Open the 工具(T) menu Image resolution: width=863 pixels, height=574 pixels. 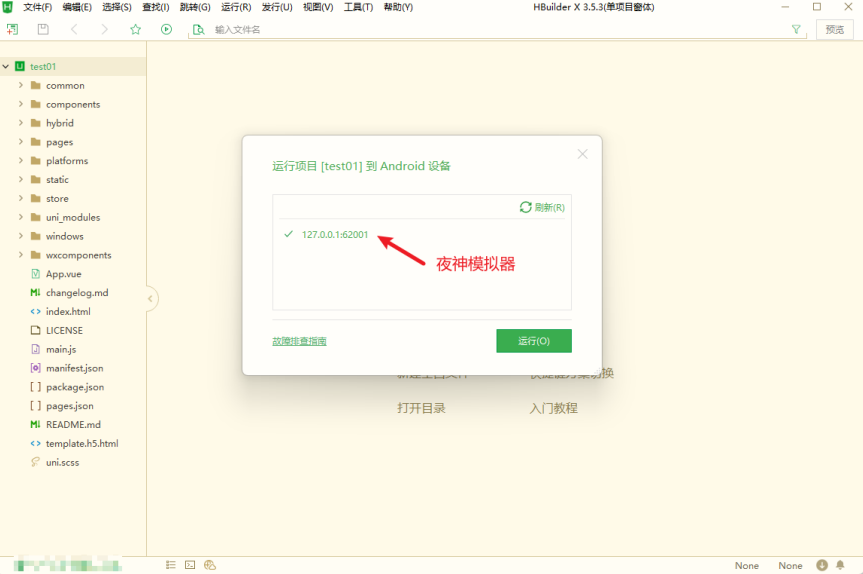click(x=358, y=7)
